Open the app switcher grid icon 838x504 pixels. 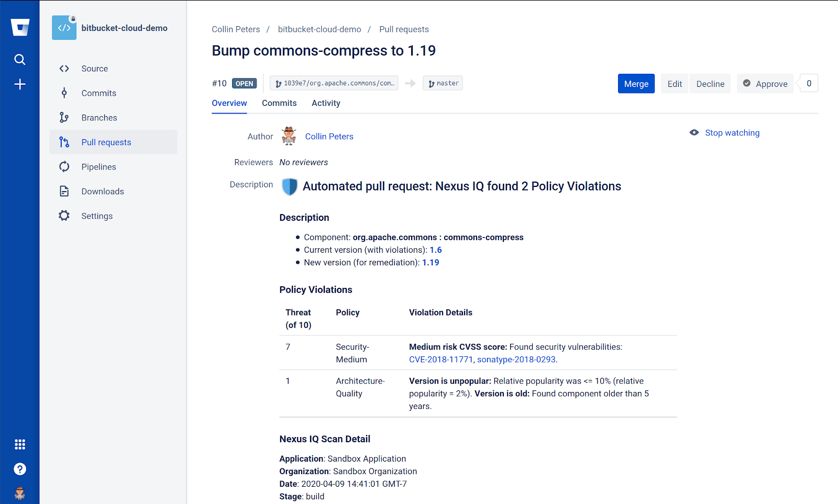point(19,444)
